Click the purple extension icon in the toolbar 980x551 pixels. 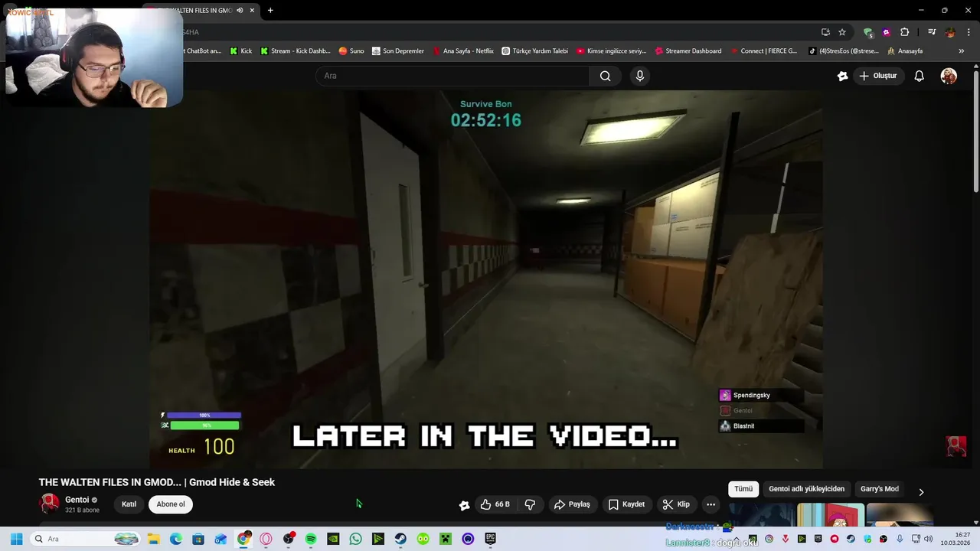(x=887, y=32)
